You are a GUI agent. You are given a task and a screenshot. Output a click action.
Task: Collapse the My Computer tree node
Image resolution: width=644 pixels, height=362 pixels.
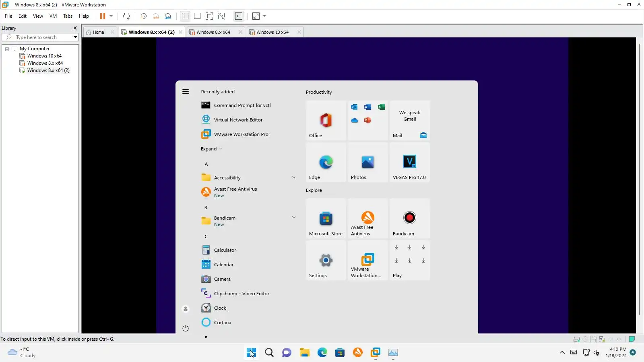point(7,49)
